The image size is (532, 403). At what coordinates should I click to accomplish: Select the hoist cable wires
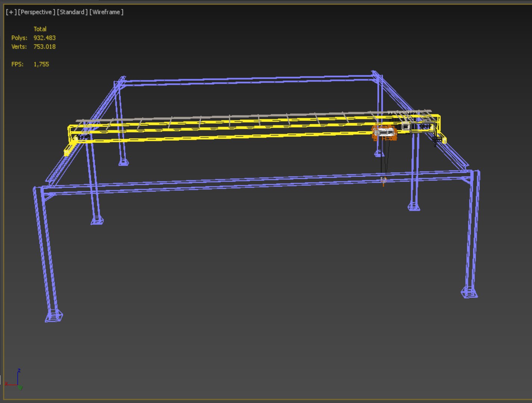385,157
